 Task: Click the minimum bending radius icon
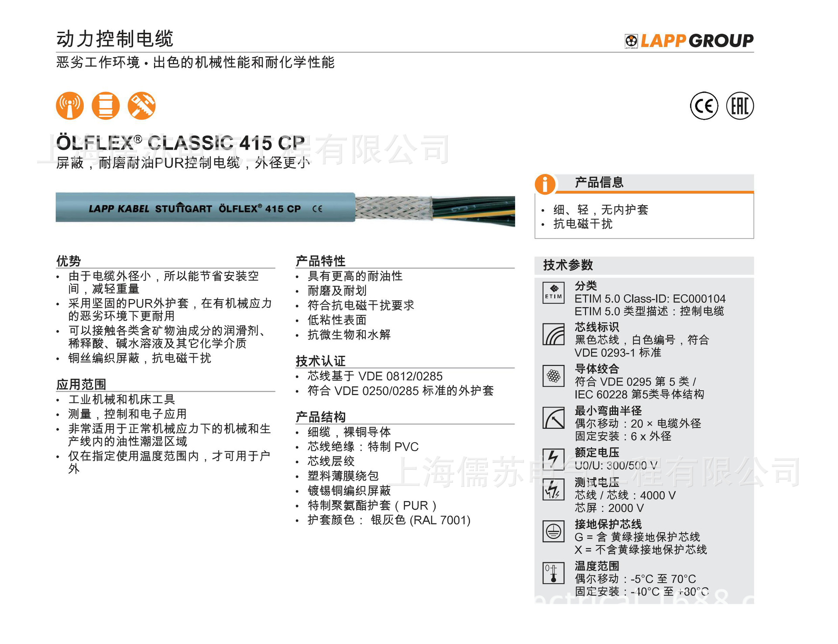click(553, 418)
